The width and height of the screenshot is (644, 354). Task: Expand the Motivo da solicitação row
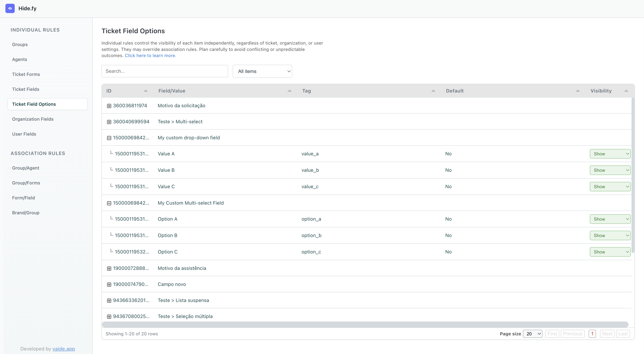[x=109, y=106]
